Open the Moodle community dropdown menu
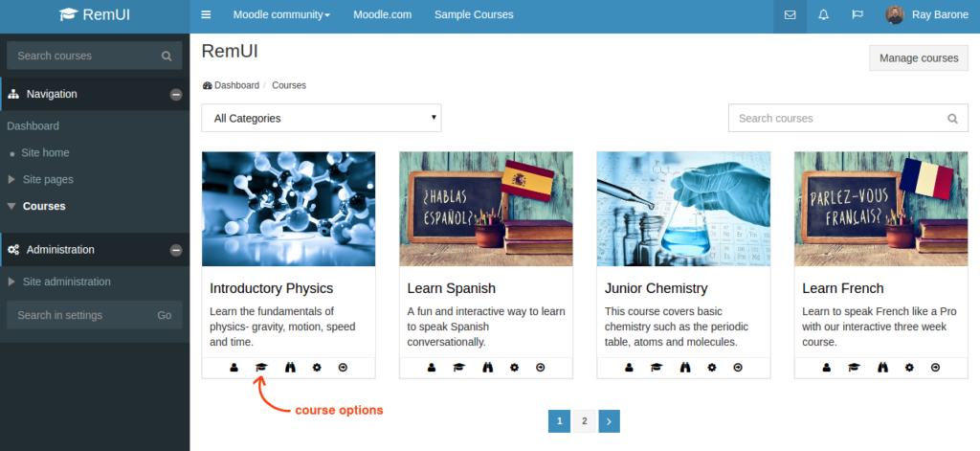 281,15
